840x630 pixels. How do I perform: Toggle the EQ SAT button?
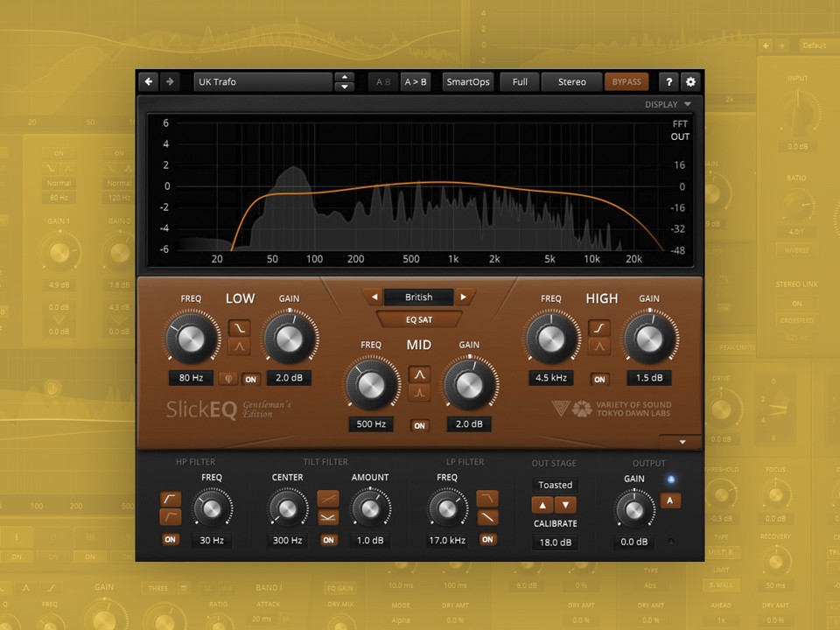pyautogui.click(x=419, y=319)
